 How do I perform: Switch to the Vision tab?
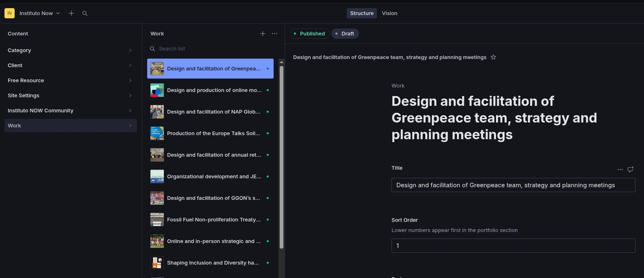click(x=389, y=13)
